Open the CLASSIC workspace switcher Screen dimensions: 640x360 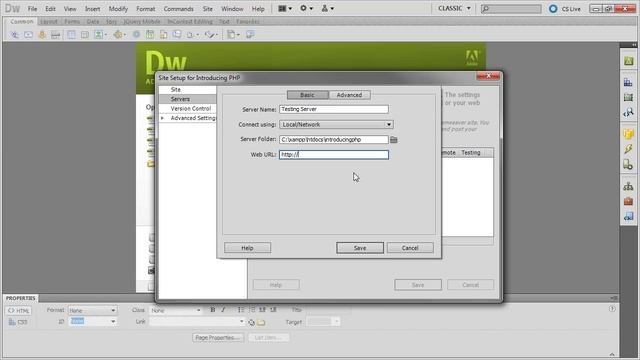coord(454,8)
